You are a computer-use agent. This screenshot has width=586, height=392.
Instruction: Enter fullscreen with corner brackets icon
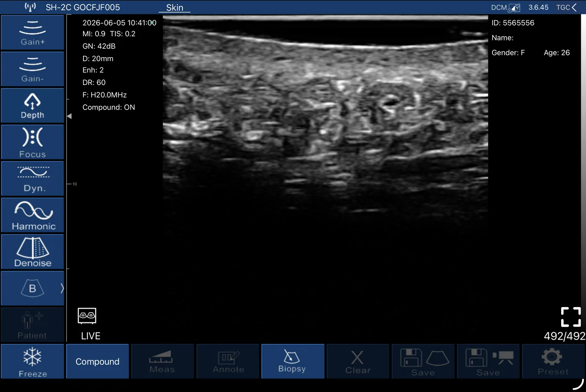(571, 317)
